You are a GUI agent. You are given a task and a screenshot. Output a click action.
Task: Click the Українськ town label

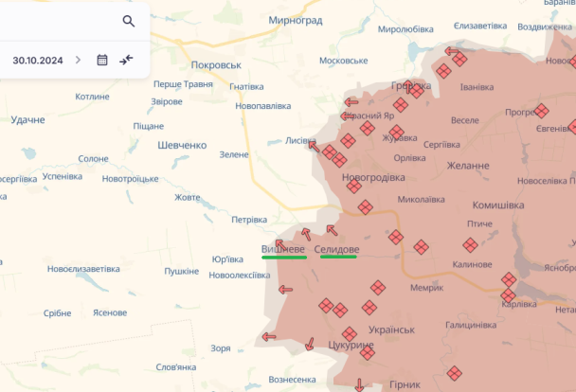coord(391,330)
